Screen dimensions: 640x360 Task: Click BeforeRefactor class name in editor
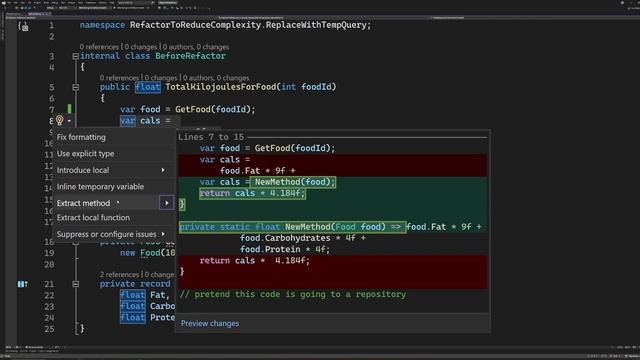pos(190,56)
